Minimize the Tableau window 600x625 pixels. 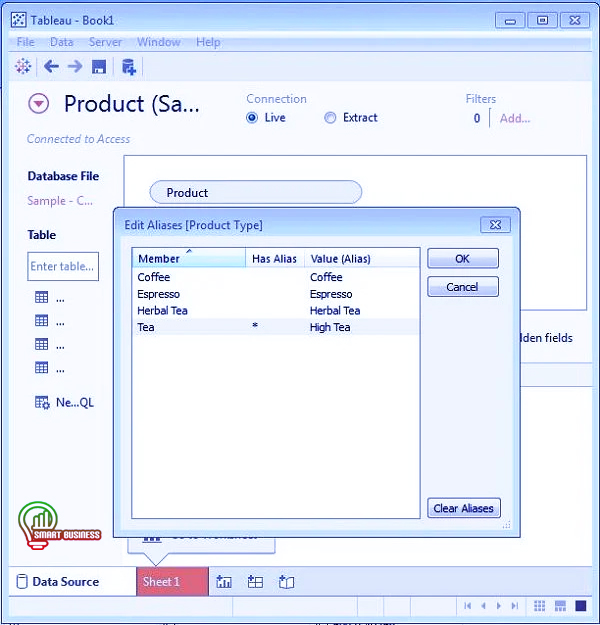(510, 20)
